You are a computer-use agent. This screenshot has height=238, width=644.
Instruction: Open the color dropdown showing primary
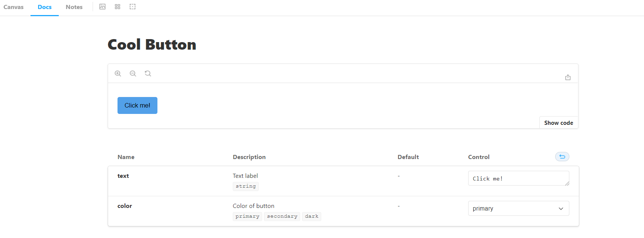tap(518, 208)
